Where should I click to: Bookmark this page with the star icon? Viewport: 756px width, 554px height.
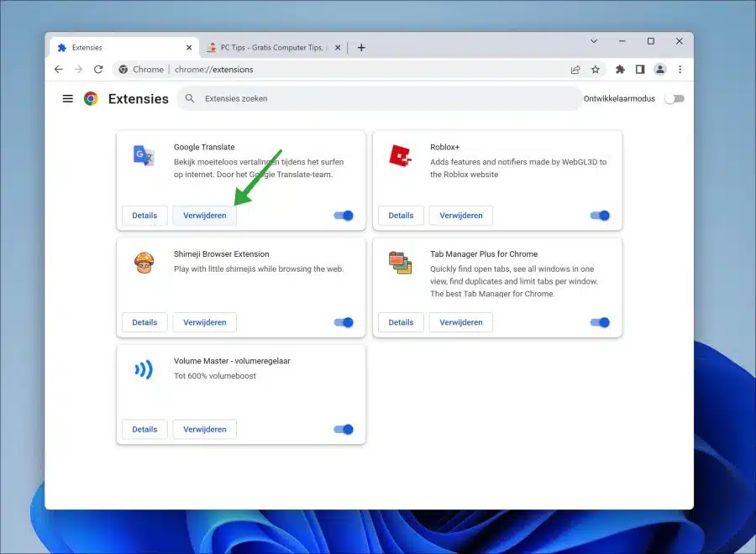pos(596,70)
